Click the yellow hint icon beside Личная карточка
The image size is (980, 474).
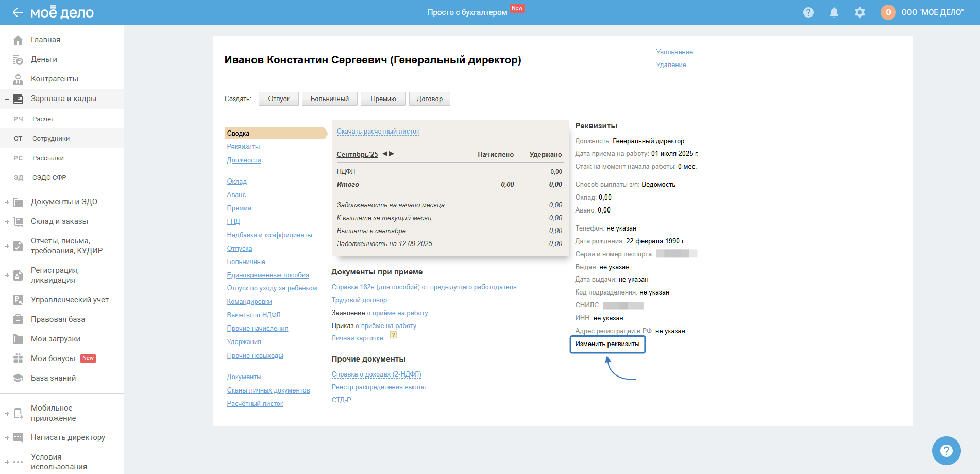click(x=393, y=335)
